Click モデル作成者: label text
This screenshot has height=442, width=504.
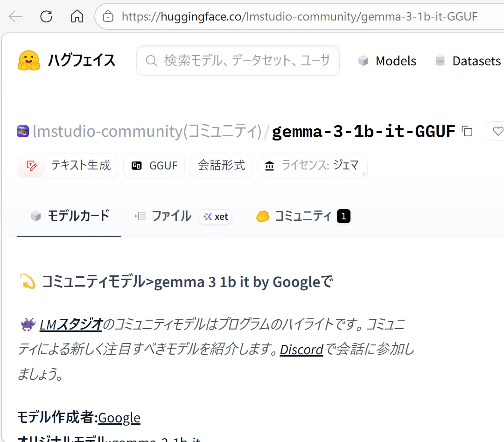[57, 417]
